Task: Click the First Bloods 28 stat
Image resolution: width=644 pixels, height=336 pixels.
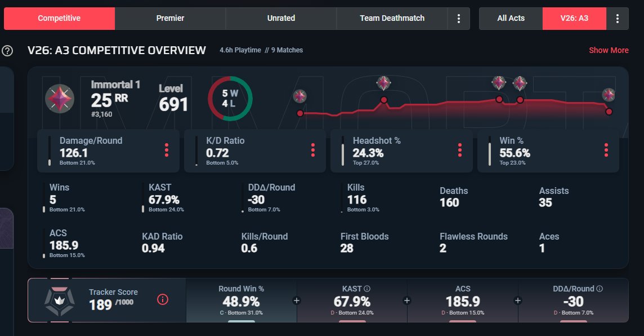Action: [x=364, y=242]
